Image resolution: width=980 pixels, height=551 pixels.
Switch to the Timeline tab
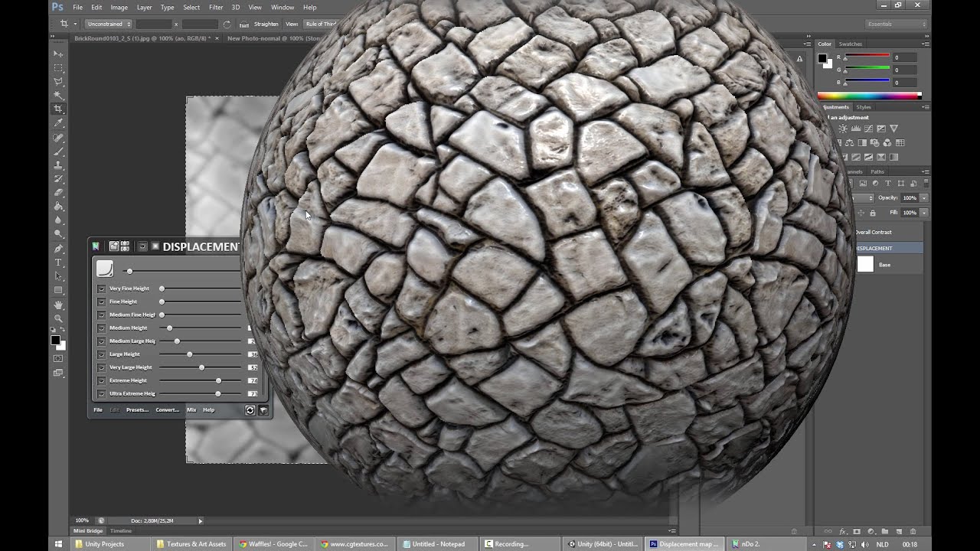point(121,530)
